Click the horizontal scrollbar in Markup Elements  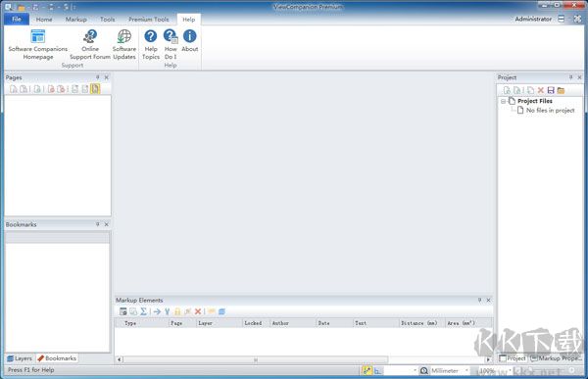(x=256, y=359)
